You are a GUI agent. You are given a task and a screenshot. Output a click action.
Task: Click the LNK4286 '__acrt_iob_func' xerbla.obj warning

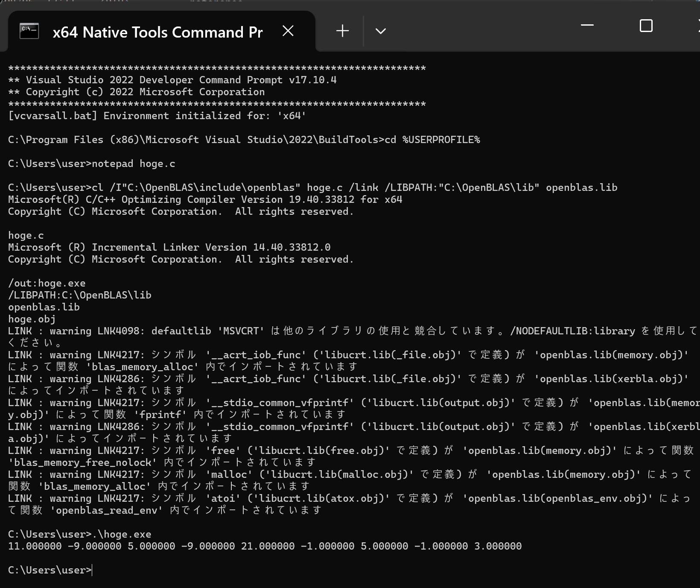(x=348, y=385)
